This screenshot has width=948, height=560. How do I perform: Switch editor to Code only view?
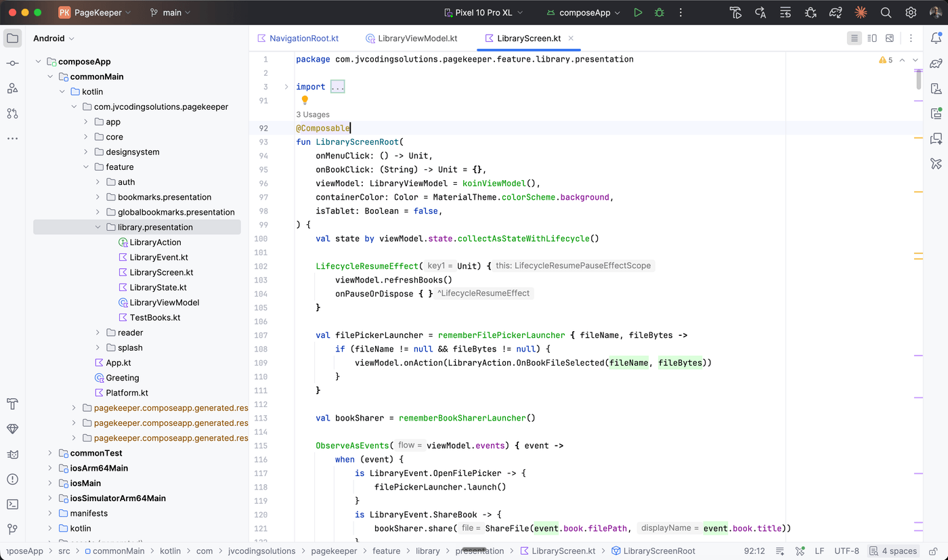tap(855, 38)
